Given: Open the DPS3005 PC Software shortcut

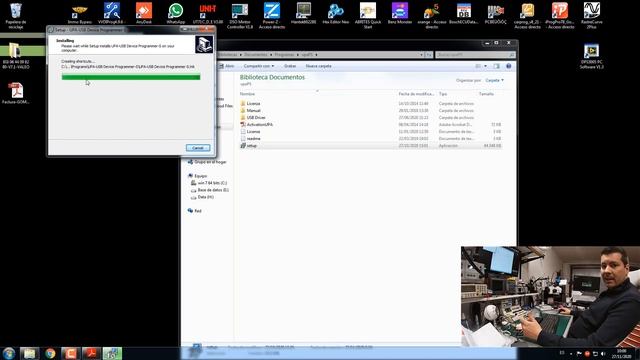Looking at the screenshot, I should pos(591,56).
